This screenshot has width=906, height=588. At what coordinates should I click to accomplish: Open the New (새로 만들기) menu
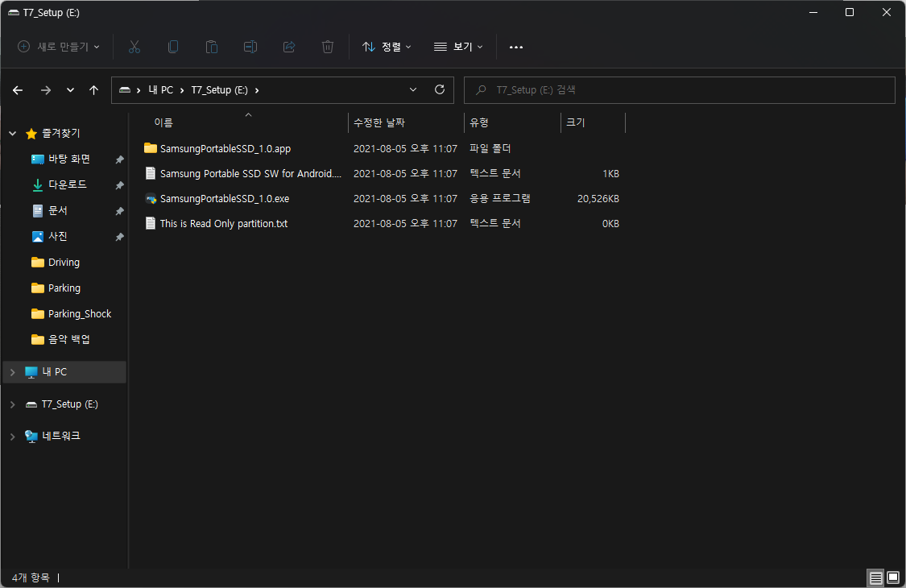coord(58,47)
